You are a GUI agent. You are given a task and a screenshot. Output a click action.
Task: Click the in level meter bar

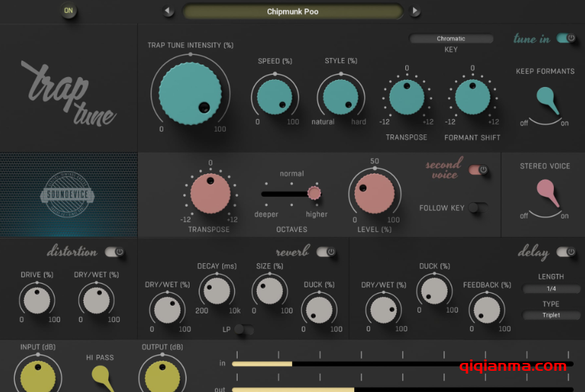coord(402,364)
